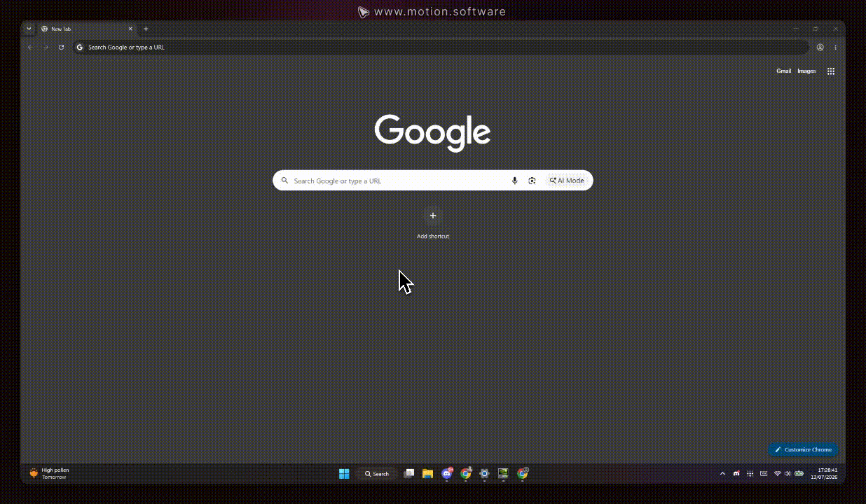Open Customize Chrome
The image size is (866, 504).
click(803, 449)
